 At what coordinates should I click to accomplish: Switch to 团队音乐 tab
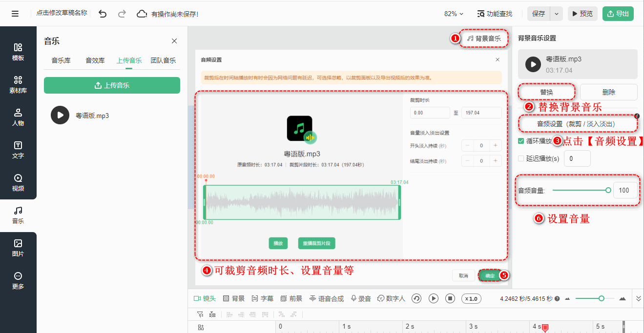tap(163, 60)
